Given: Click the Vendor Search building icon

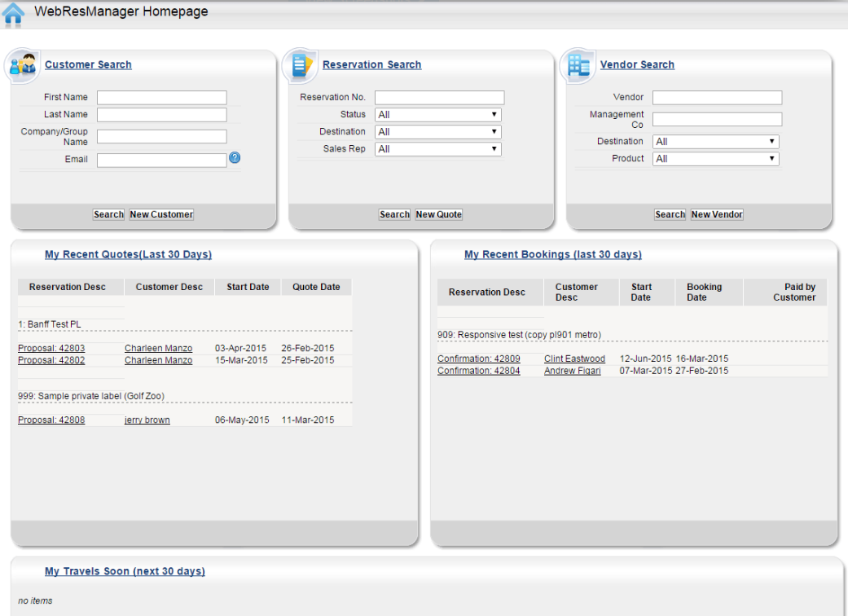Looking at the screenshot, I should tap(578, 65).
